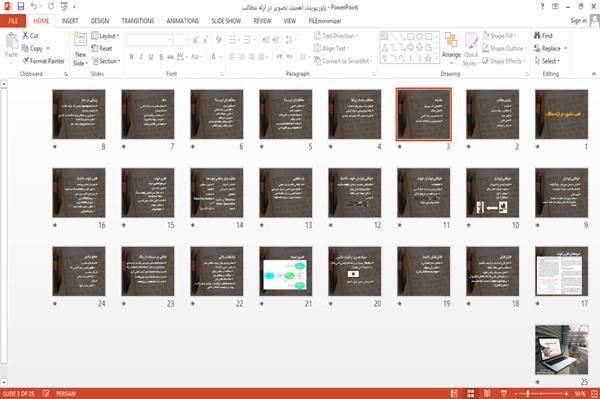
Task: Open the FILE tab
Action: pos(13,21)
